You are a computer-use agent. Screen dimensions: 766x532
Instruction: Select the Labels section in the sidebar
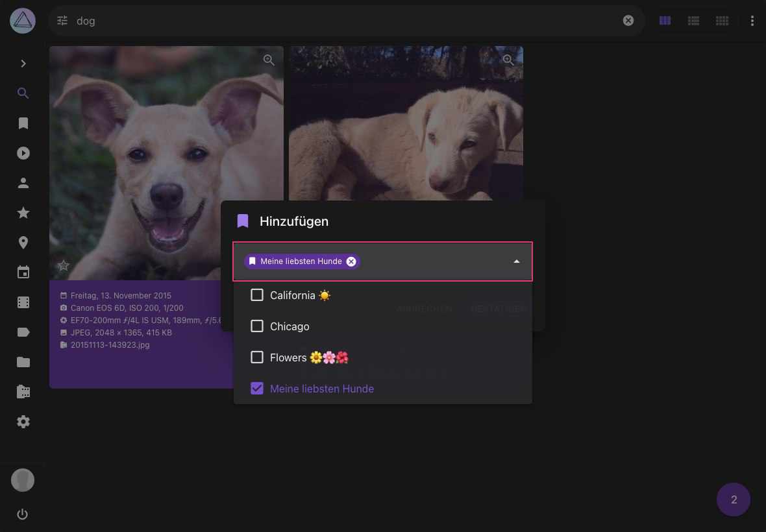point(23,332)
